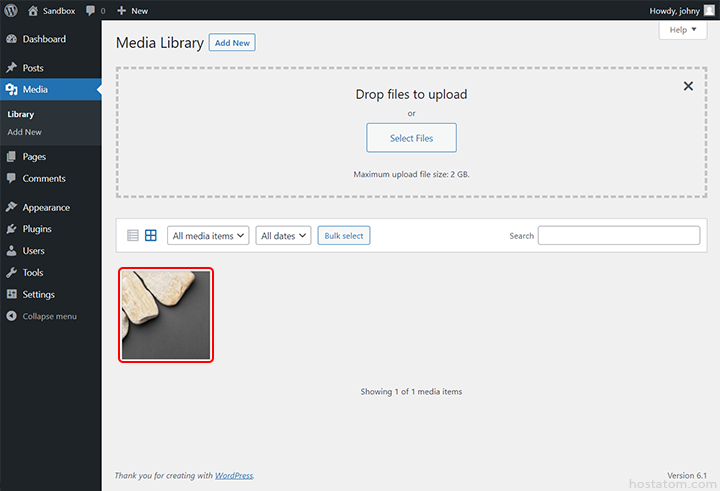
Task: Select the stone image thumbnail
Action: click(166, 315)
